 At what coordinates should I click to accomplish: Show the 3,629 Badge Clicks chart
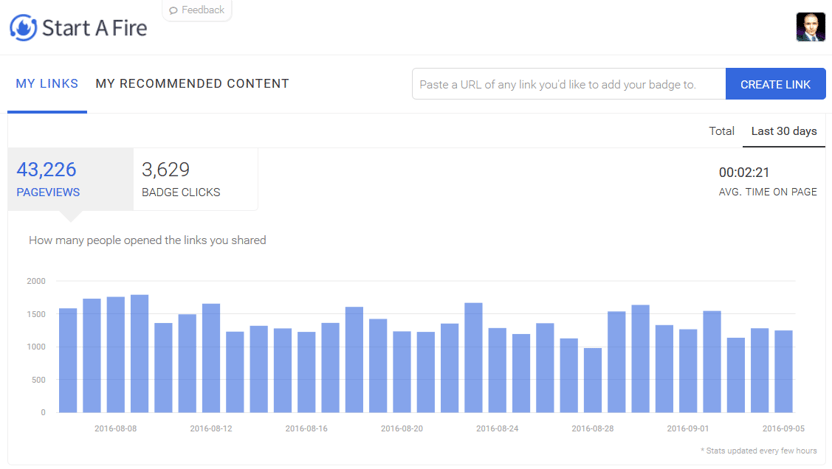195,179
